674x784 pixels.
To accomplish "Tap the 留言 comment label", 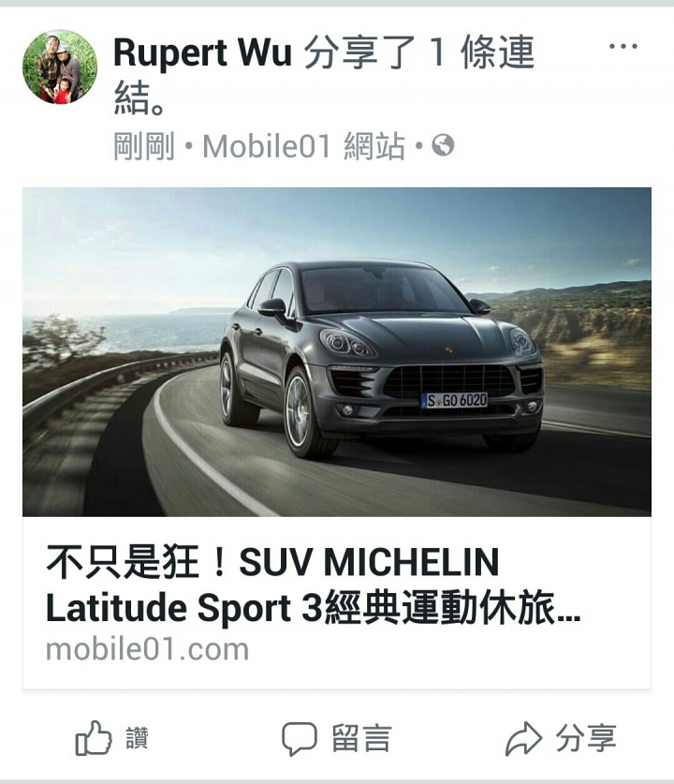I will click(x=361, y=738).
